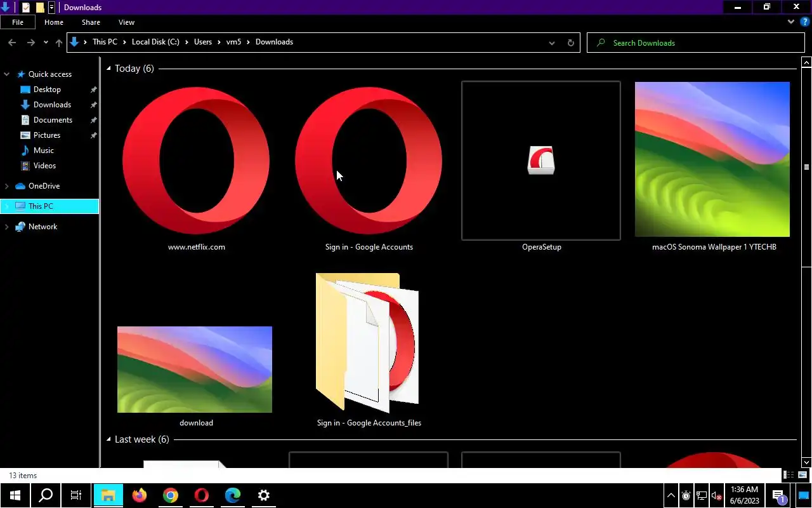Image resolution: width=812 pixels, height=508 pixels.
Task: Click This PC in the address bar
Action: point(105,42)
